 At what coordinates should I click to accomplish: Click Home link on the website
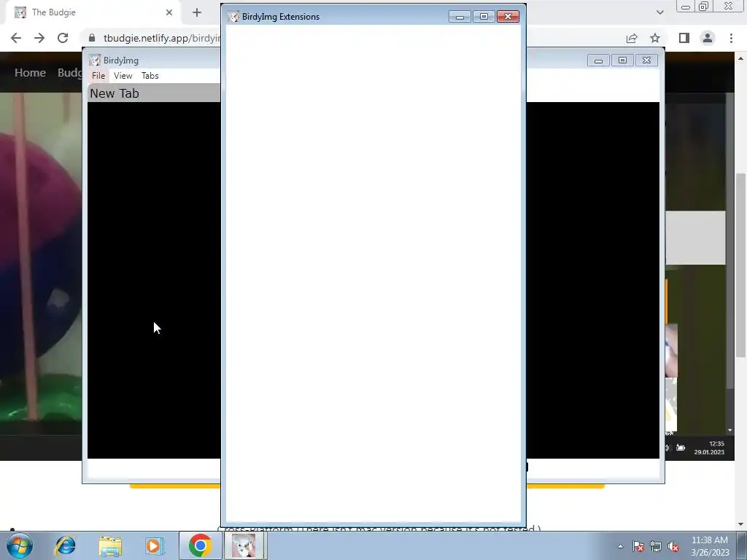coord(30,73)
